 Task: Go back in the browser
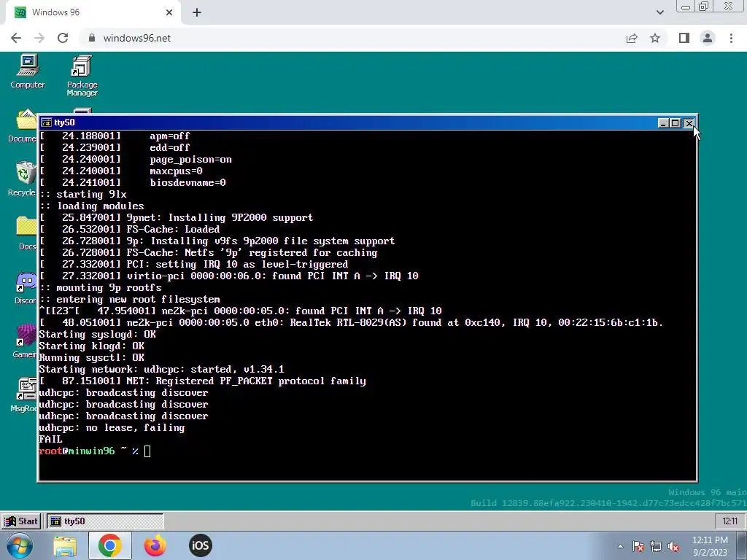click(x=16, y=38)
